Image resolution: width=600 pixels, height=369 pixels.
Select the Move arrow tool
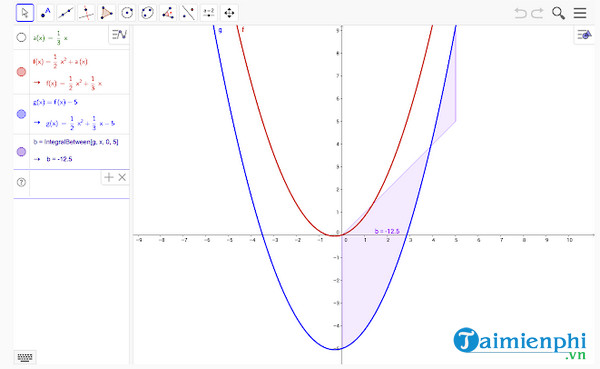click(25, 13)
